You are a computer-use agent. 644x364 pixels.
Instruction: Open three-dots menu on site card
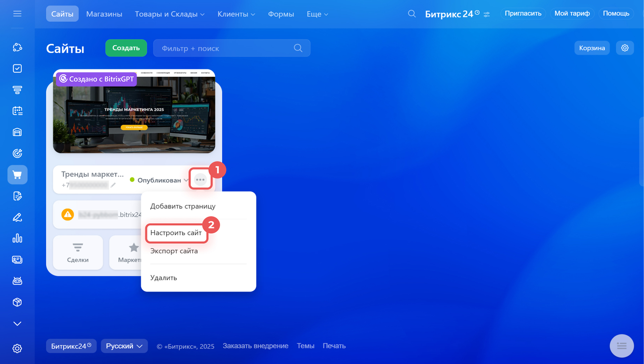(x=200, y=180)
